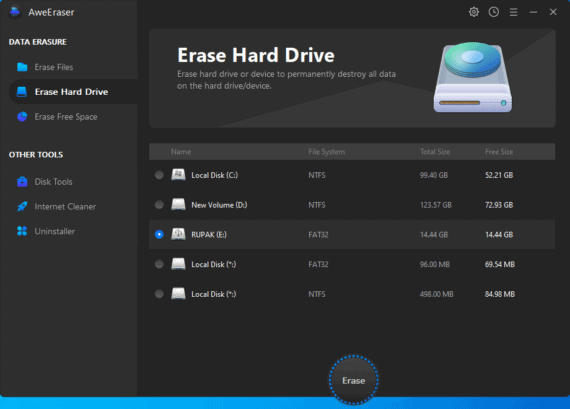Viewport: 570px width, 409px height.
Task: Open the hamburger menu icon
Action: [x=513, y=12]
